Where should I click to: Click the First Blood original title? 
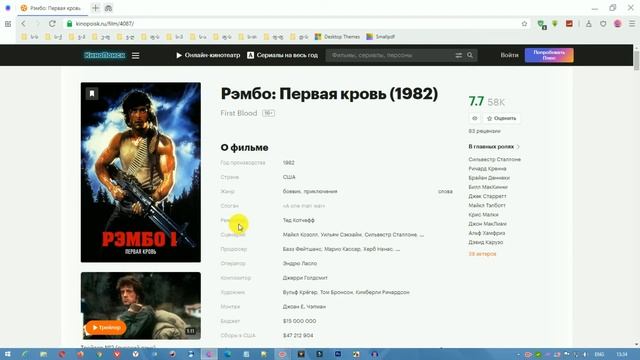239,113
